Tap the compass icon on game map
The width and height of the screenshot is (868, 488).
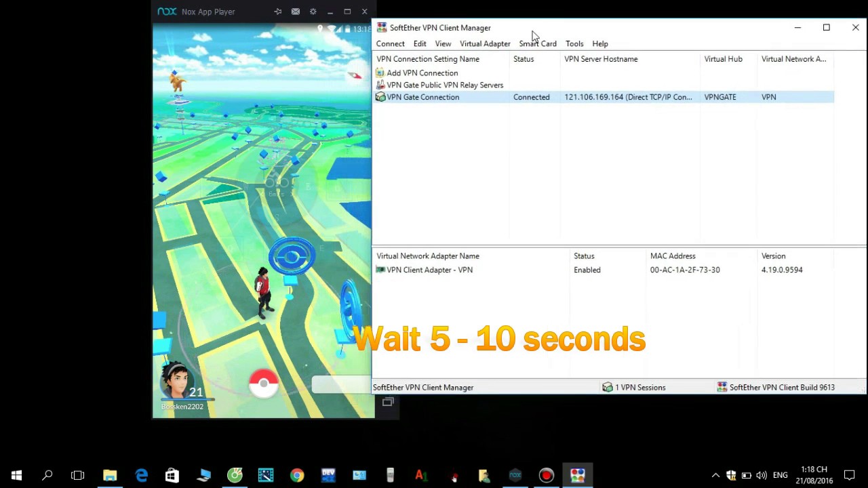click(x=354, y=76)
